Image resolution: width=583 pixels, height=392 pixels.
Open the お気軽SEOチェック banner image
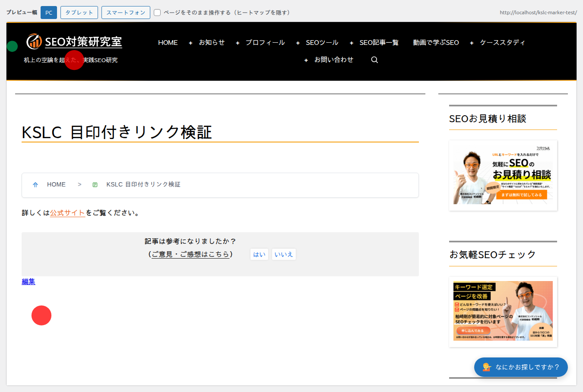tap(503, 312)
